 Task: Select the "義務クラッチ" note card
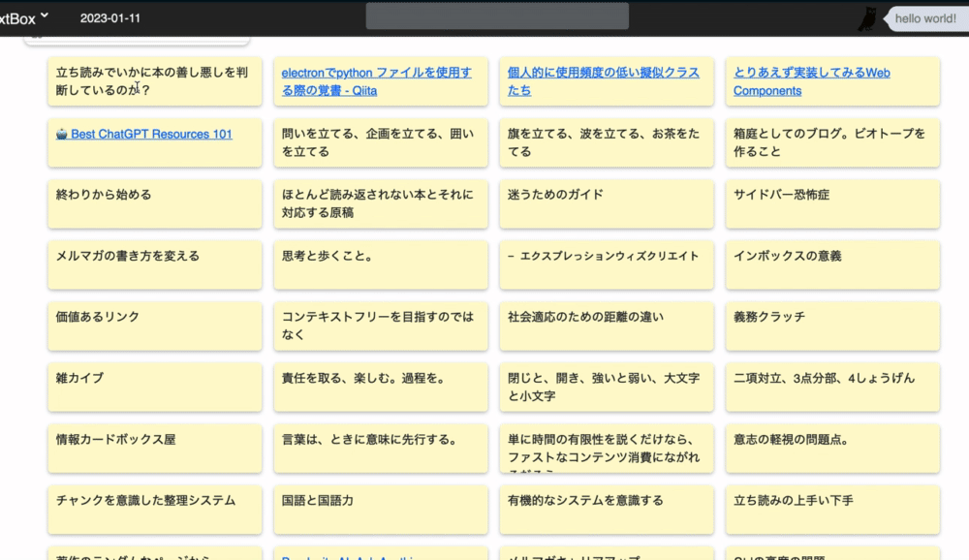(x=831, y=327)
